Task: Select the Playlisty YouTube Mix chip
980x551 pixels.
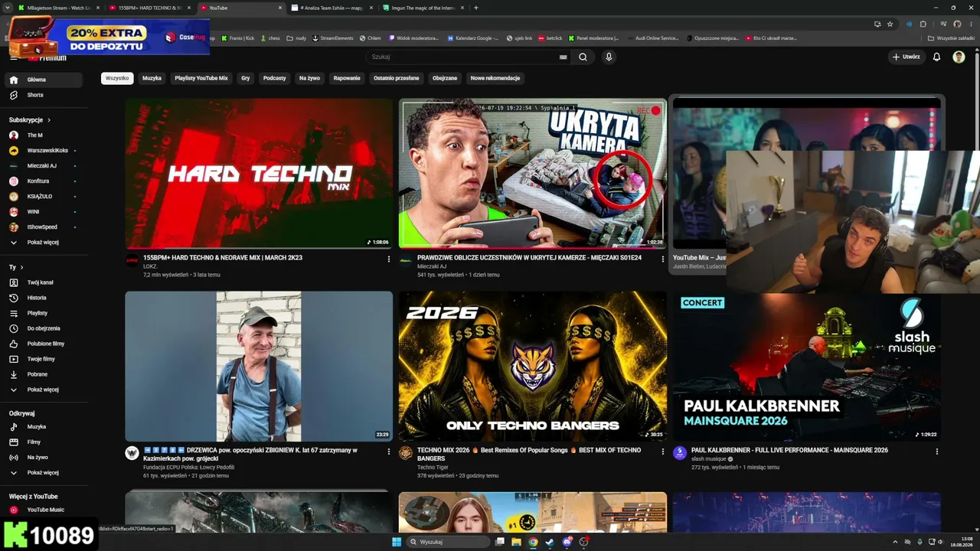Action: click(201, 78)
